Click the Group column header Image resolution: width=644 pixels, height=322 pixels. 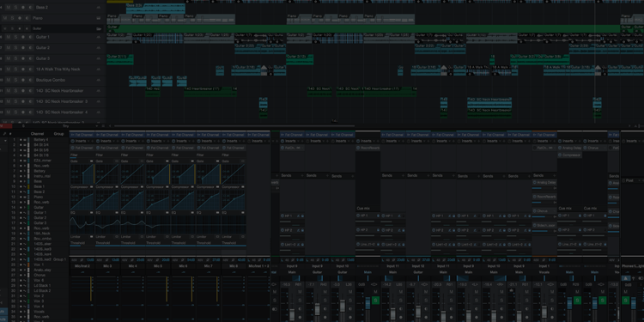58,134
